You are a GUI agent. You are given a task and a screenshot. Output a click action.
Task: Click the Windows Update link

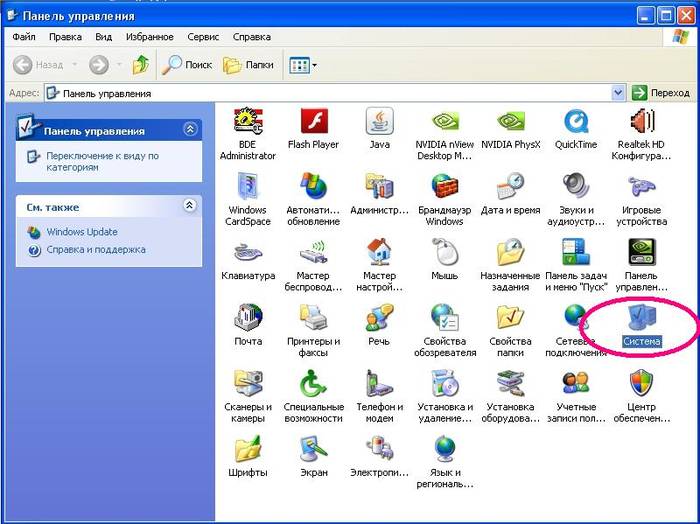81,232
